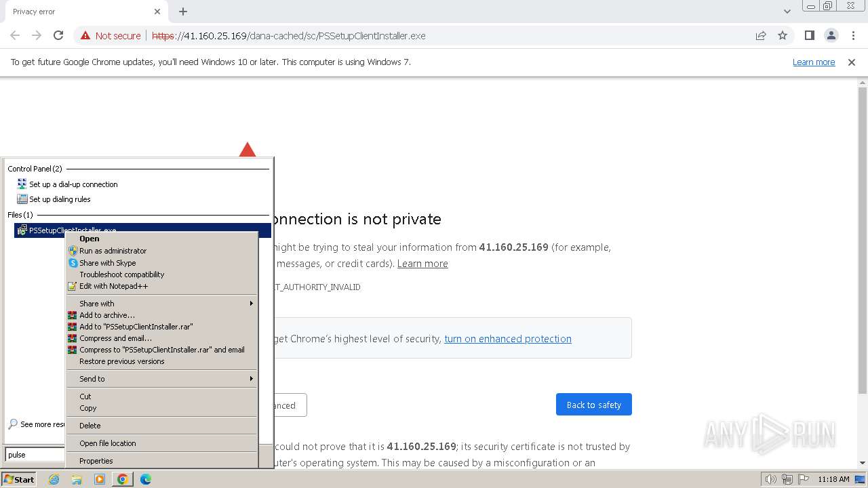868x488 pixels.
Task: Click turn on enhanced protection link
Action: point(508,339)
